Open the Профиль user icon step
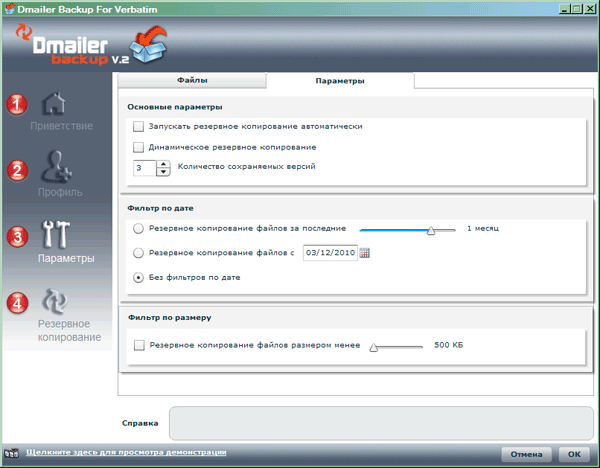 [x=56, y=166]
